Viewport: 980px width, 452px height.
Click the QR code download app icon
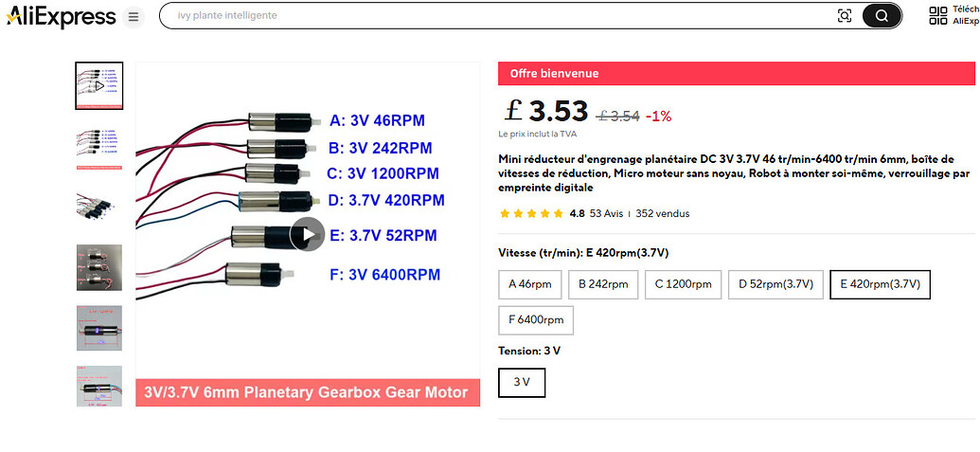[938, 15]
